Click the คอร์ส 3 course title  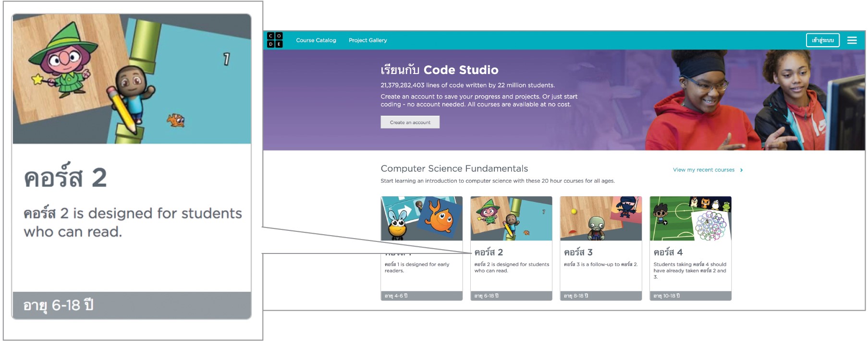[578, 253]
